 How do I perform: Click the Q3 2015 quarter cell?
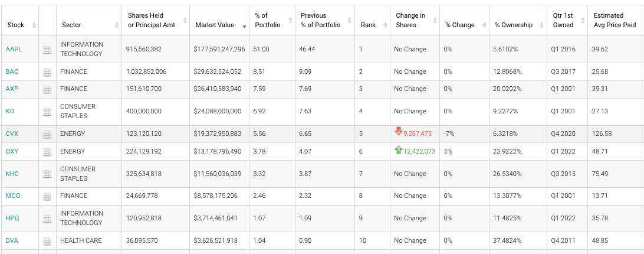(x=563, y=174)
